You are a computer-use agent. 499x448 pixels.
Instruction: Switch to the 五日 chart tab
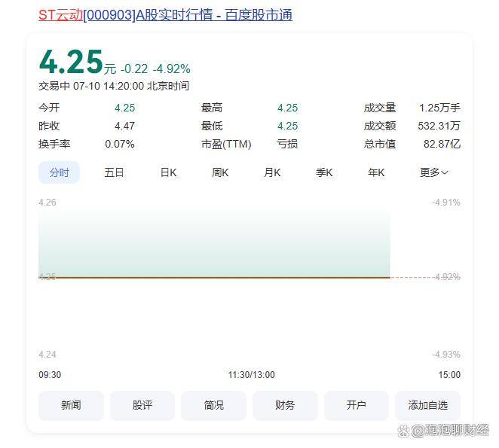pos(114,172)
